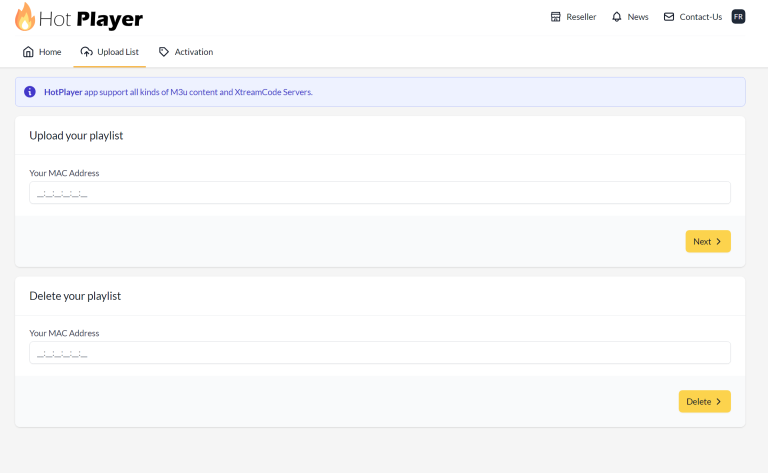This screenshot has width=768, height=473.
Task: Focus MAC Address field under Delete your playlist
Action: click(x=380, y=353)
